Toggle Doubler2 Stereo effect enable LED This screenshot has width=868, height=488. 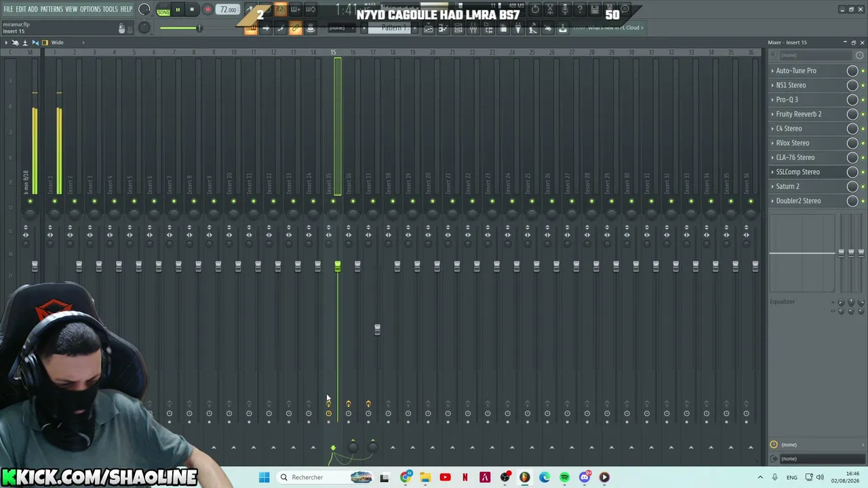[863, 201]
